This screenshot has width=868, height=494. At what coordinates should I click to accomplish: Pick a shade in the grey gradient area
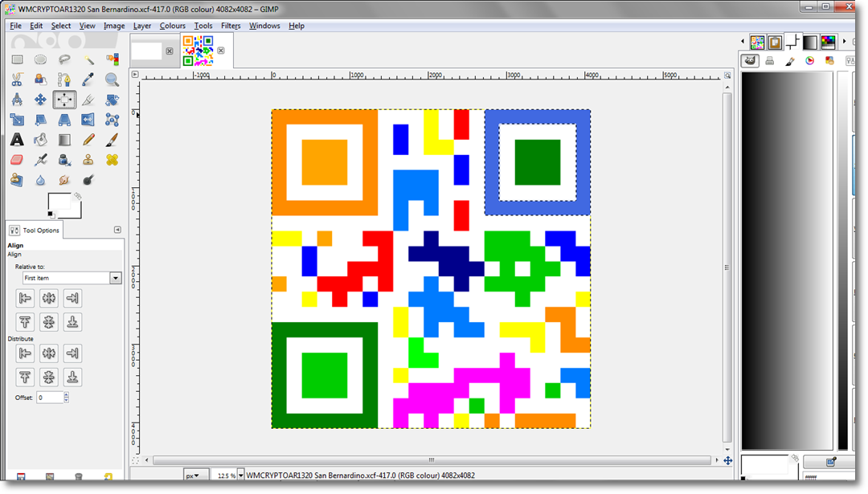pos(787,260)
